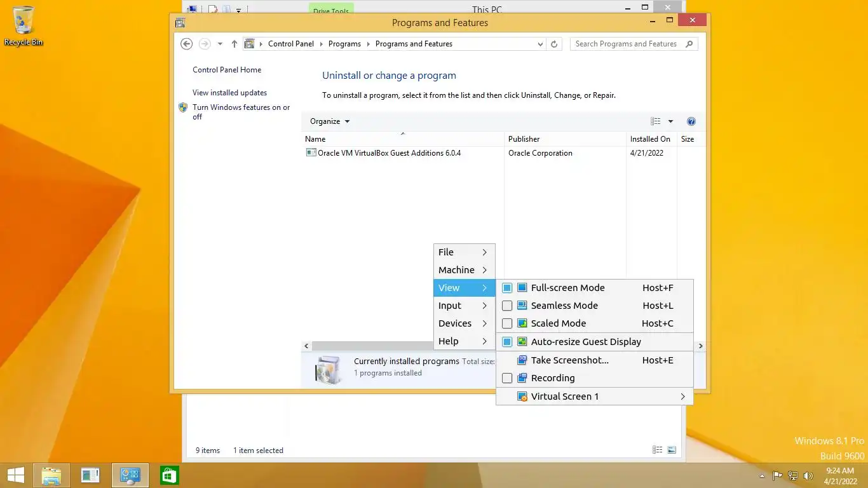The image size is (868, 488).
Task: Click the Name column header
Action: 402,139
